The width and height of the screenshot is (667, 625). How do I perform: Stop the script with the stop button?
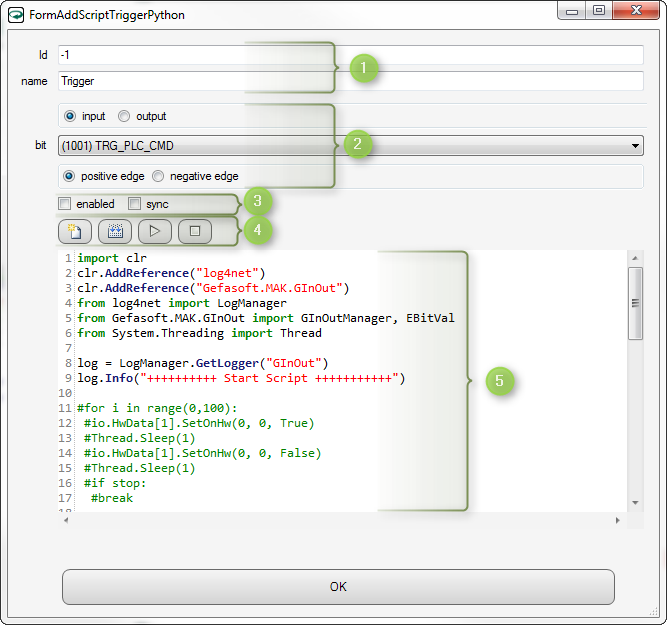click(195, 231)
